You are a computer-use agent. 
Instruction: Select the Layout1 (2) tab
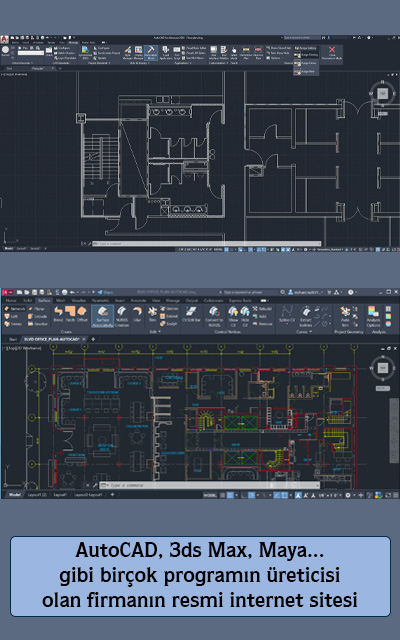37,495
